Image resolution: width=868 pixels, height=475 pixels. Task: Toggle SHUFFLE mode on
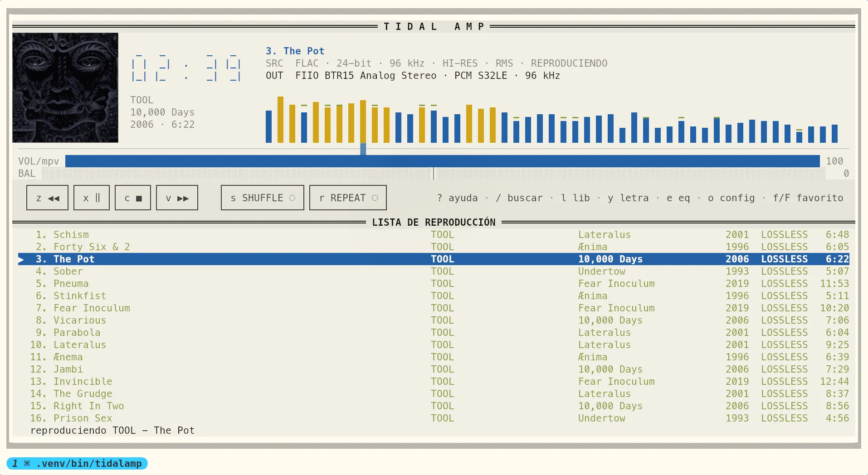[263, 198]
